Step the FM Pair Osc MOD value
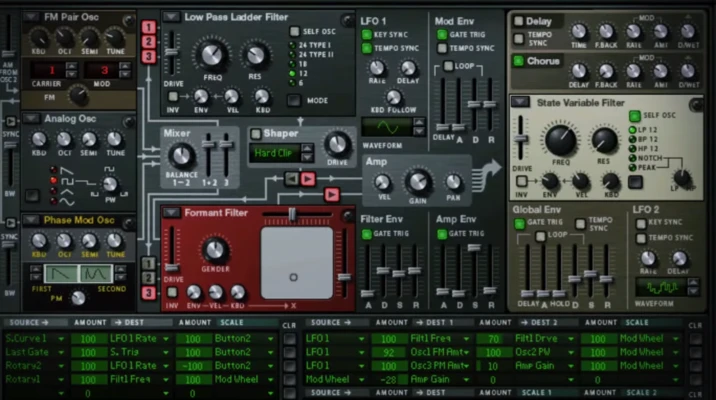 [125, 70]
